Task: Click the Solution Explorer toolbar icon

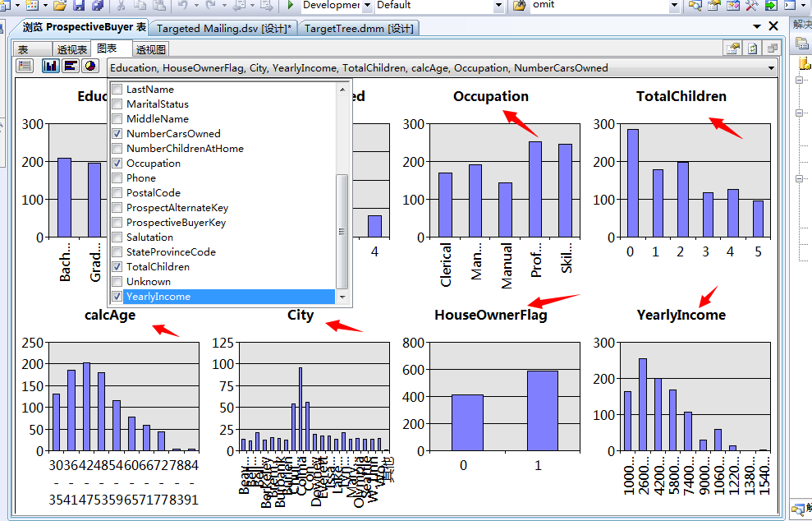Action: click(x=695, y=5)
